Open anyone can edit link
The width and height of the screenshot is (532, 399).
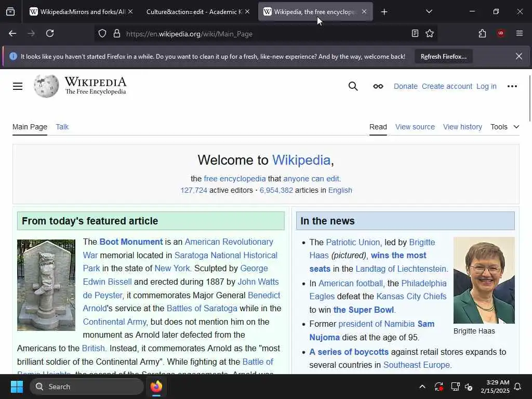(x=311, y=179)
